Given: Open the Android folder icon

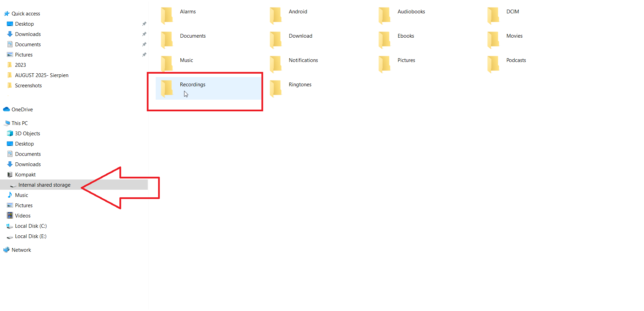Looking at the screenshot, I should coord(276,16).
